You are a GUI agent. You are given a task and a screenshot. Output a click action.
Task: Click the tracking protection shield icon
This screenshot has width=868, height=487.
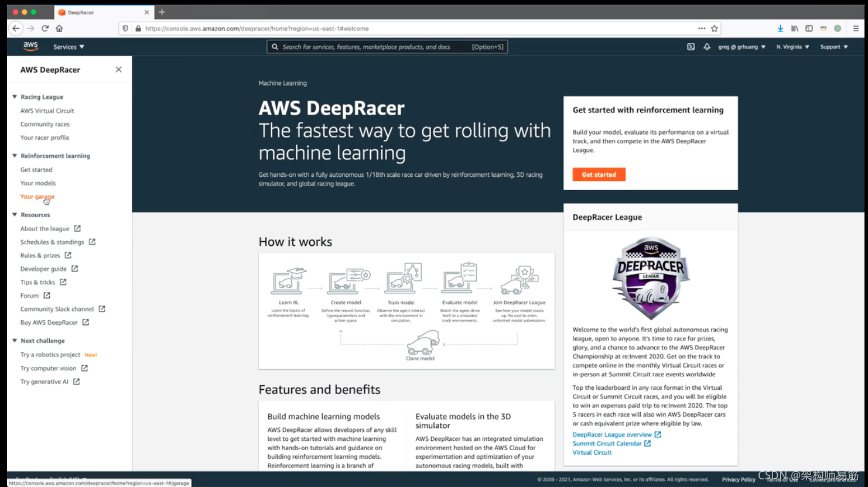[125, 28]
